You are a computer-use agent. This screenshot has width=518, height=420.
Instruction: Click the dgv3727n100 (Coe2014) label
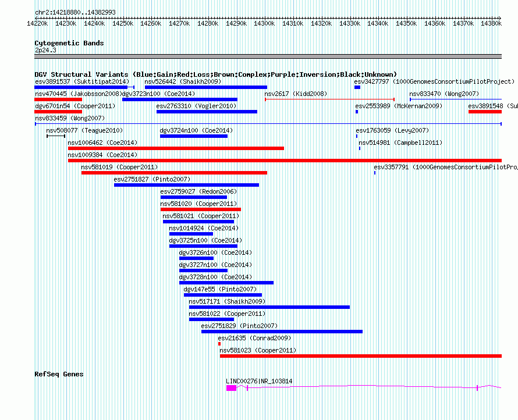[x=215, y=265]
